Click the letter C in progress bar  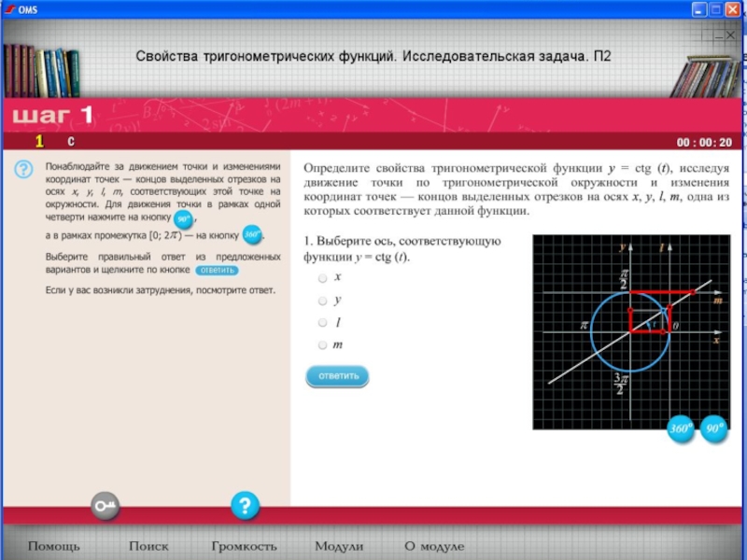point(71,142)
